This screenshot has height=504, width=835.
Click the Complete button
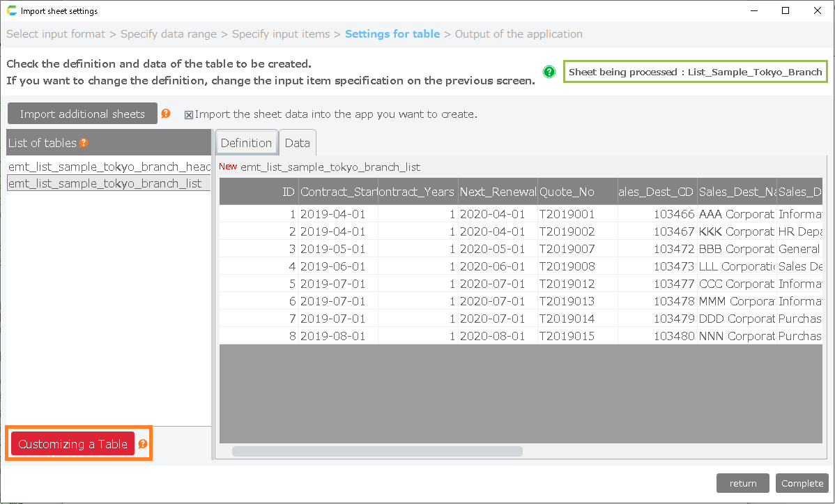pos(802,483)
